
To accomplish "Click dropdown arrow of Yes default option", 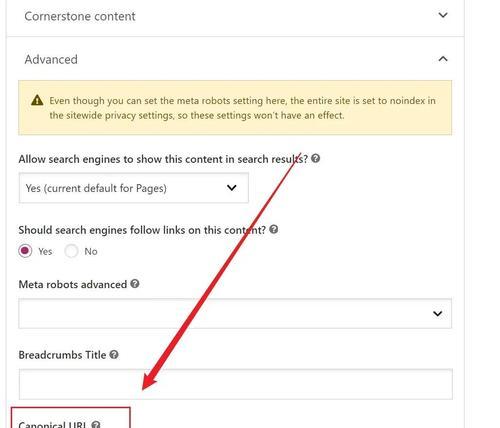I will pos(232,188).
